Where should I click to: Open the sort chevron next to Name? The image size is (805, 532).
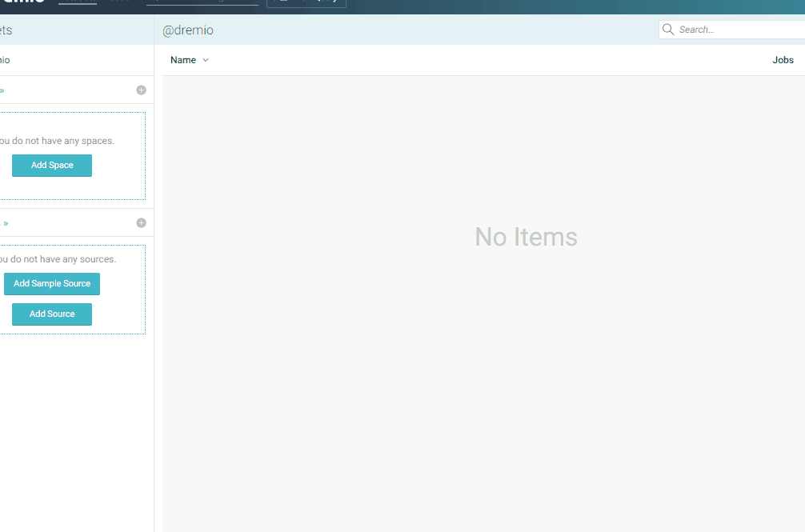[x=206, y=60]
